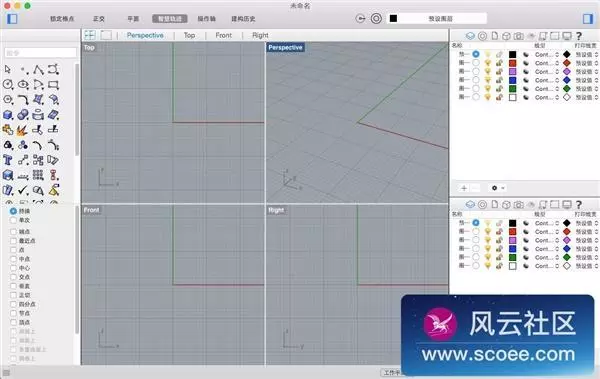Select the Text object tool
600x379 pixels.
(8, 160)
